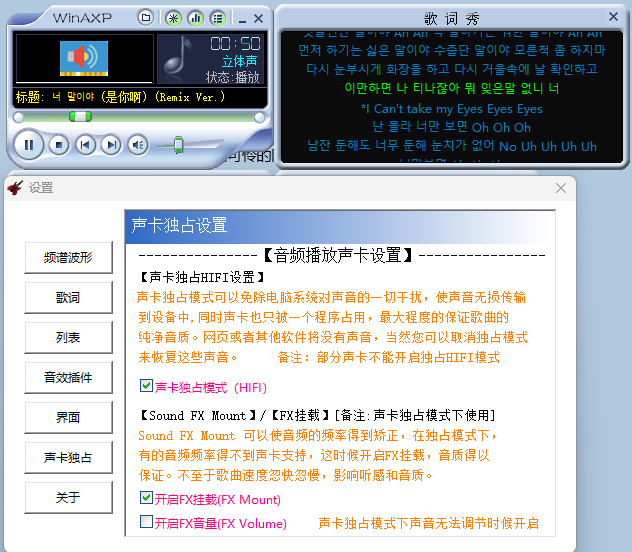The height and width of the screenshot is (552, 632).
Task: Click the 【Sound FX Mount】 heading
Action: click(198, 415)
